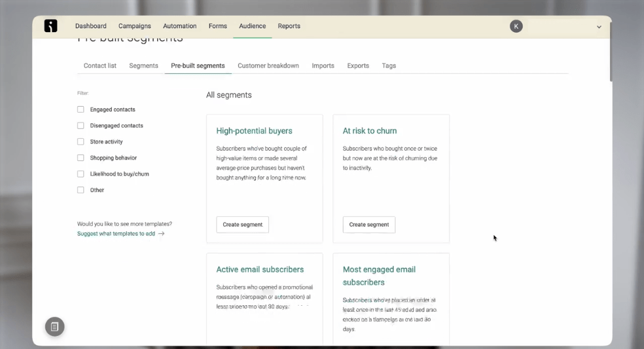Click the At risk to churn description
This screenshot has height=349, width=644.
pyautogui.click(x=390, y=158)
